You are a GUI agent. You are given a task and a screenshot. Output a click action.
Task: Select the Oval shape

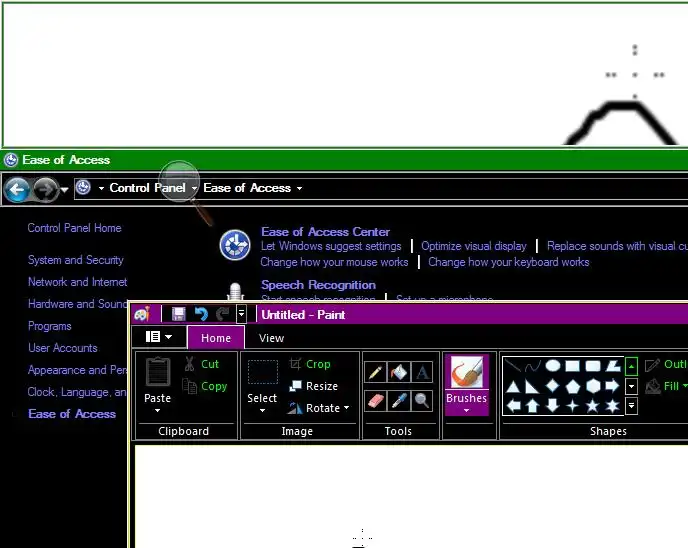(x=553, y=365)
